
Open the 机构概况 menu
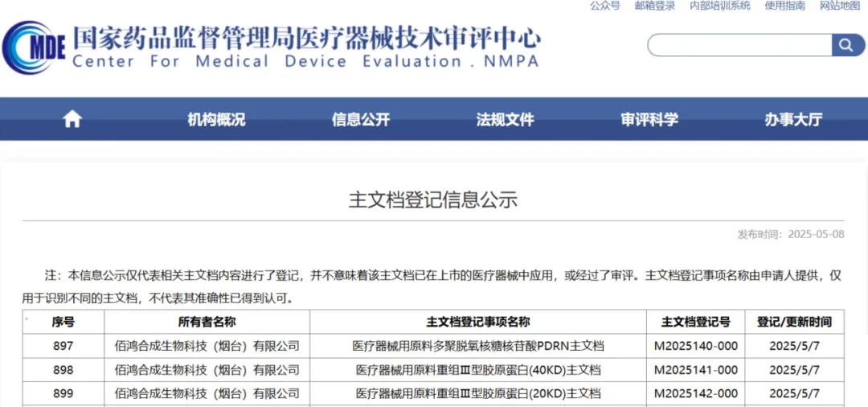click(216, 119)
